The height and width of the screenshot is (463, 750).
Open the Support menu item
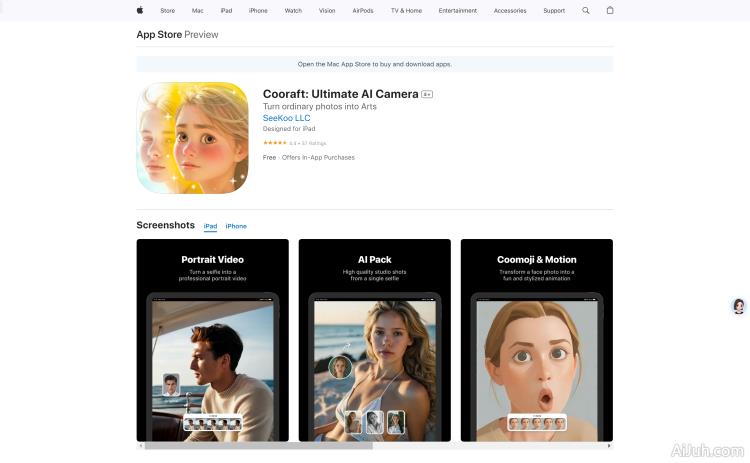point(554,10)
